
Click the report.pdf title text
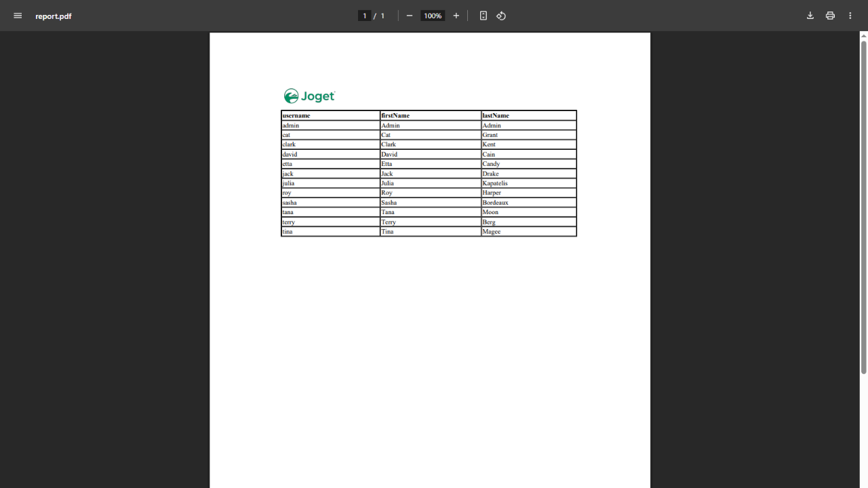[x=54, y=16]
